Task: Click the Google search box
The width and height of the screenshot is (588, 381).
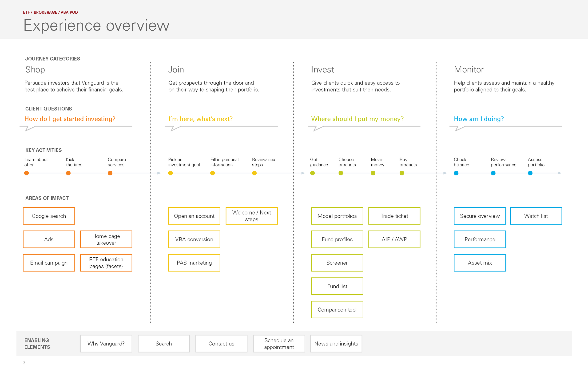Action: (x=49, y=216)
